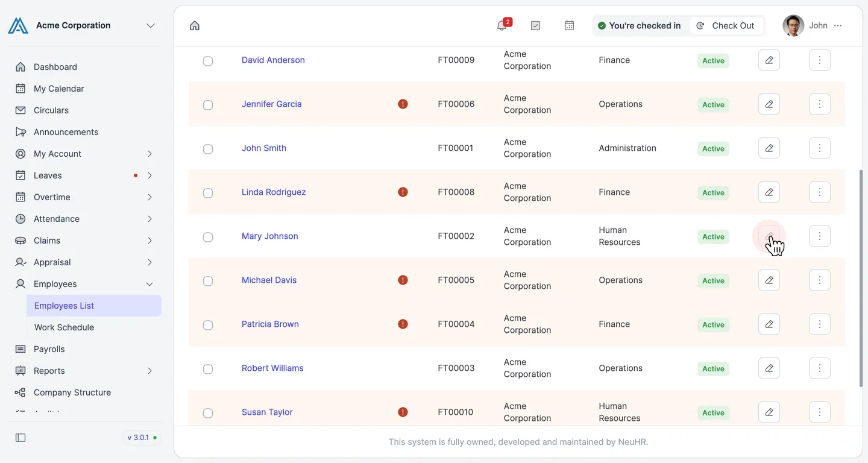Open more options for John Smith
Screen dimensions: 868x463
pyautogui.click(x=820, y=148)
